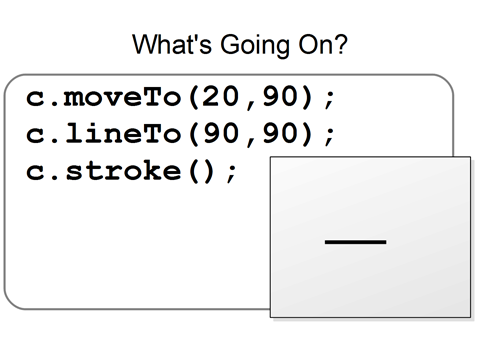Click "On?" at the end of the title
480x360 pixels.
coord(323,44)
